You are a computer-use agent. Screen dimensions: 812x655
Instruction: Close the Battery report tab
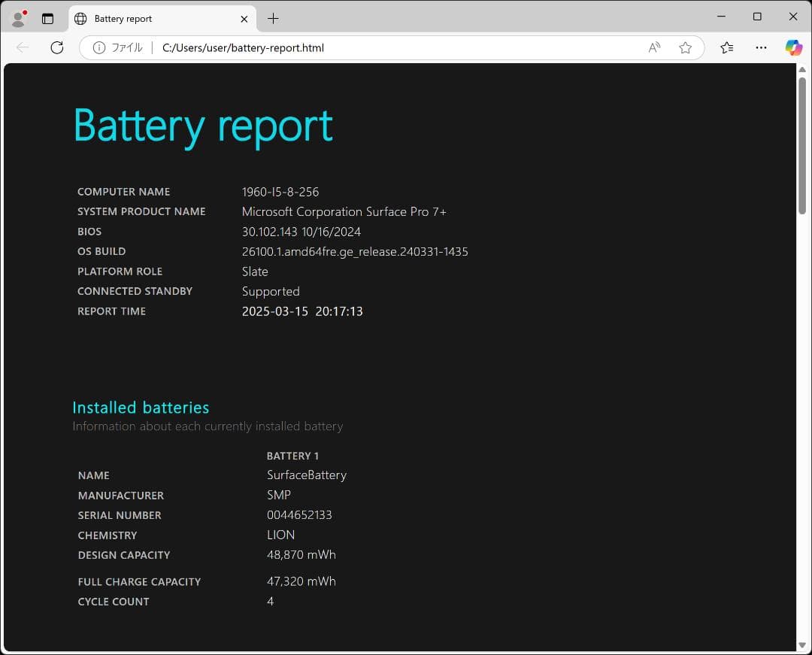tap(244, 18)
